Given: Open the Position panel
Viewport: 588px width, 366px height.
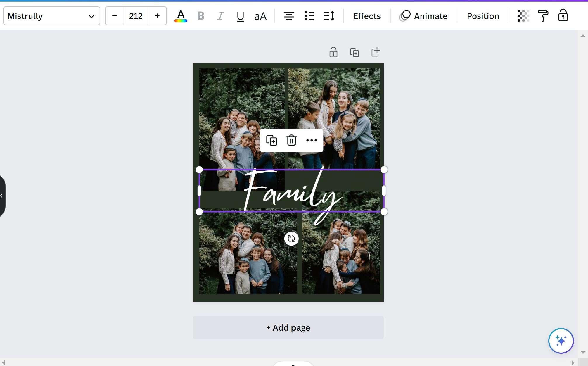Looking at the screenshot, I should (x=483, y=16).
